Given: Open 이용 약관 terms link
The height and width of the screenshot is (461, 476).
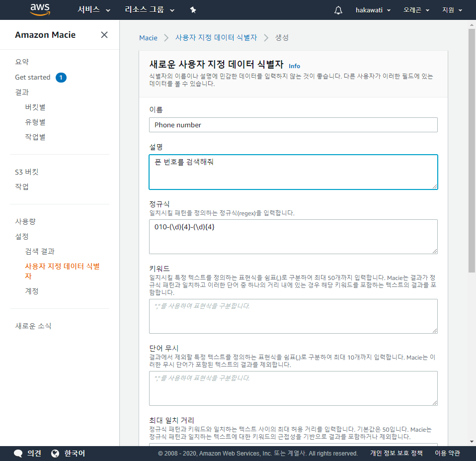Looking at the screenshot, I should pos(447,453).
